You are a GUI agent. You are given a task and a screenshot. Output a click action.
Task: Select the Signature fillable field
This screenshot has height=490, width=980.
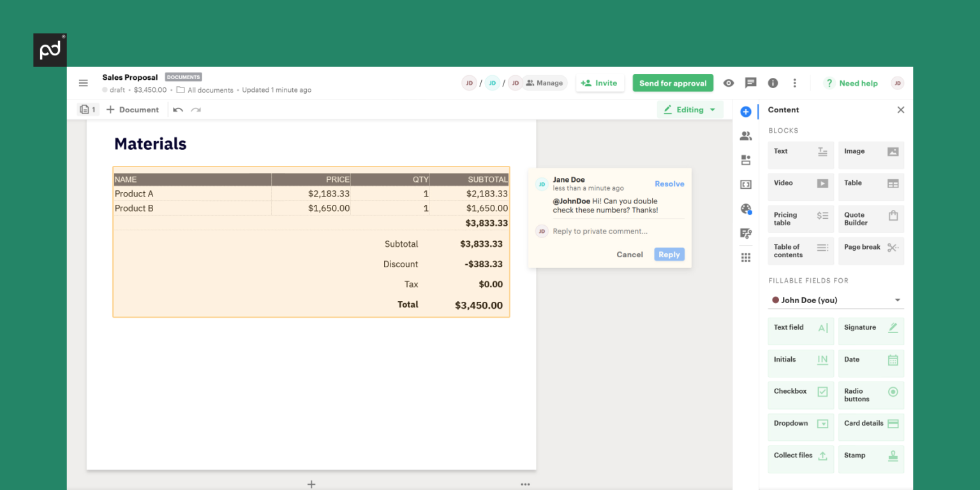pyautogui.click(x=871, y=330)
